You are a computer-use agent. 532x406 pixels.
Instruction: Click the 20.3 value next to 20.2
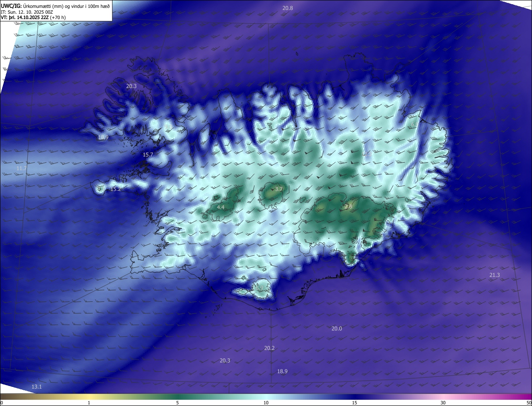pyautogui.click(x=225, y=360)
